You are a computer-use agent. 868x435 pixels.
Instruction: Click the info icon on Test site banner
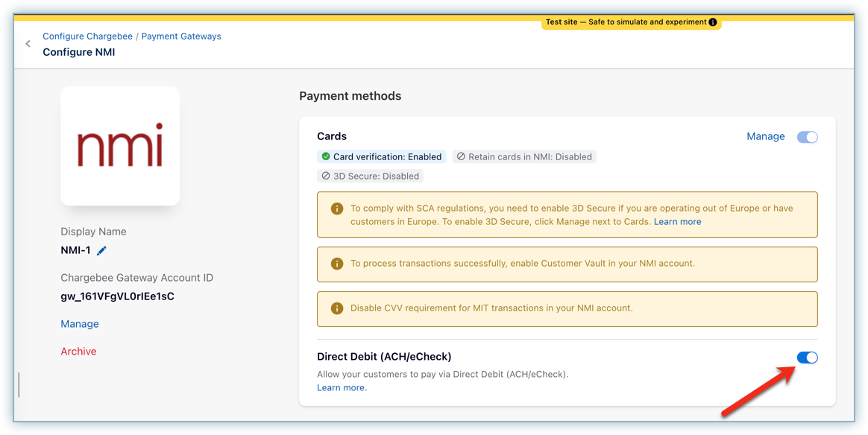tap(712, 22)
